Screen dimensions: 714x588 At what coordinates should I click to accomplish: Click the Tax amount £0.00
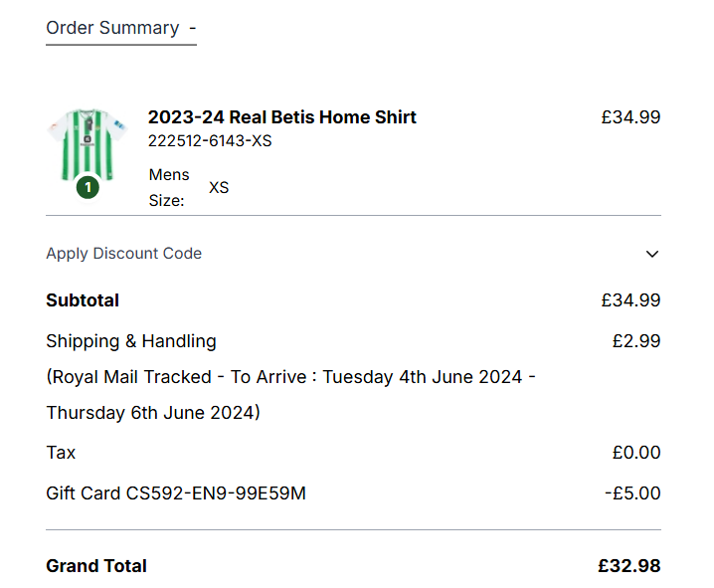(x=635, y=453)
